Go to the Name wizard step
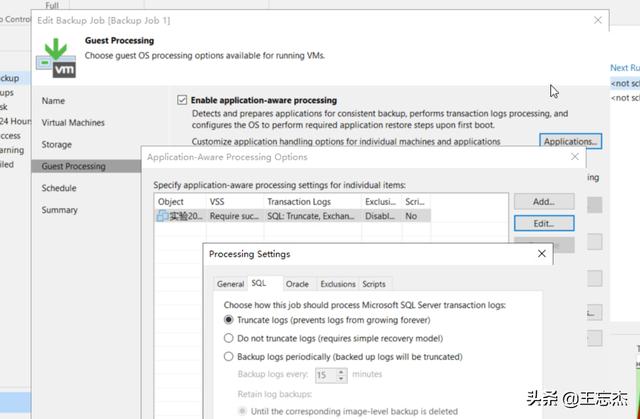Viewport: 640px width, 419px height. [53, 101]
